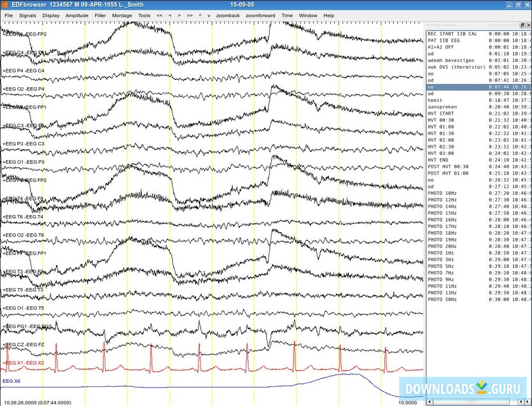Open the File menu
Image resolution: width=532 pixels, height=406 pixels.
[9, 15]
